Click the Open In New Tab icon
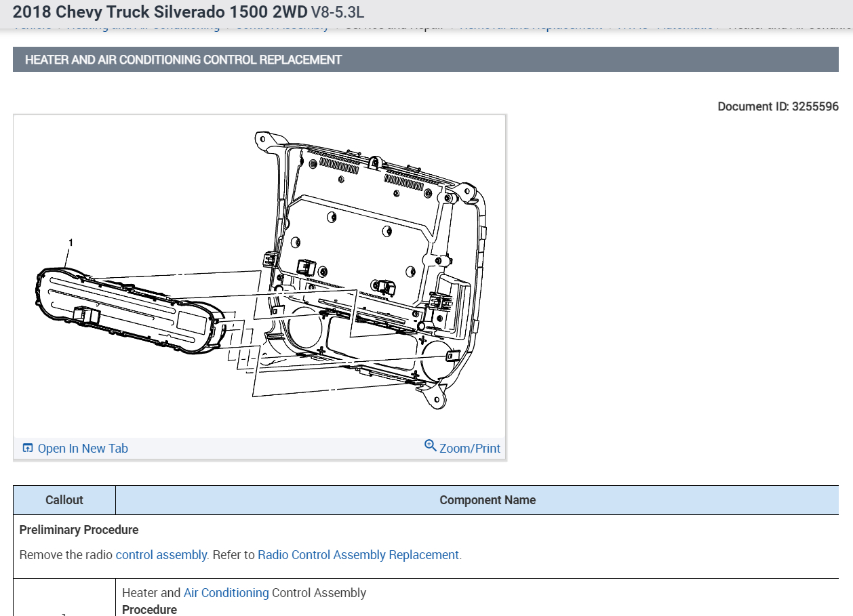The image size is (853, 616). (x=28, y=448)
